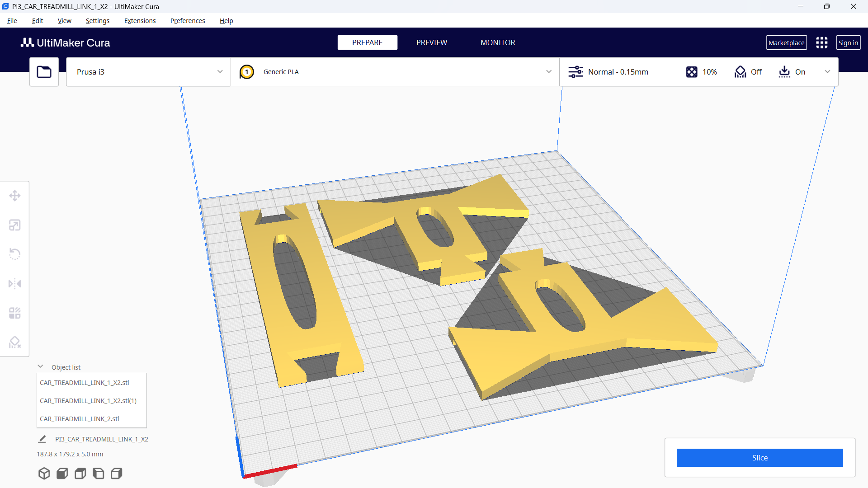The image size is (868, 488).
Task: Collapse the Object list
Action: pos(40,366)
